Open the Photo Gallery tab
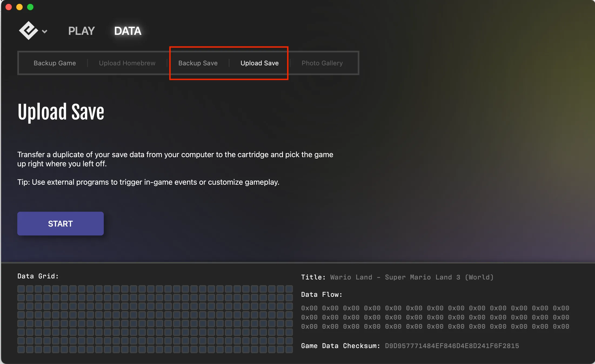The image size is (595, 364). (x=322, y=63)
